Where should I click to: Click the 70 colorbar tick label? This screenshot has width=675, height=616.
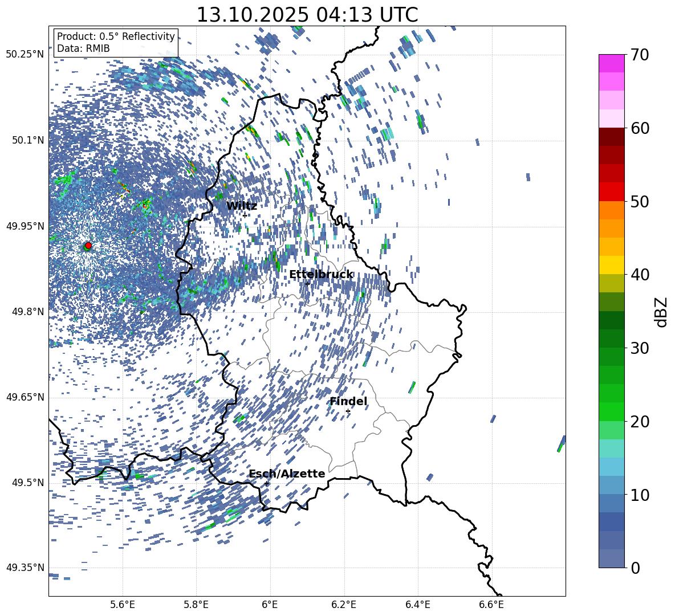coord(640,55)
